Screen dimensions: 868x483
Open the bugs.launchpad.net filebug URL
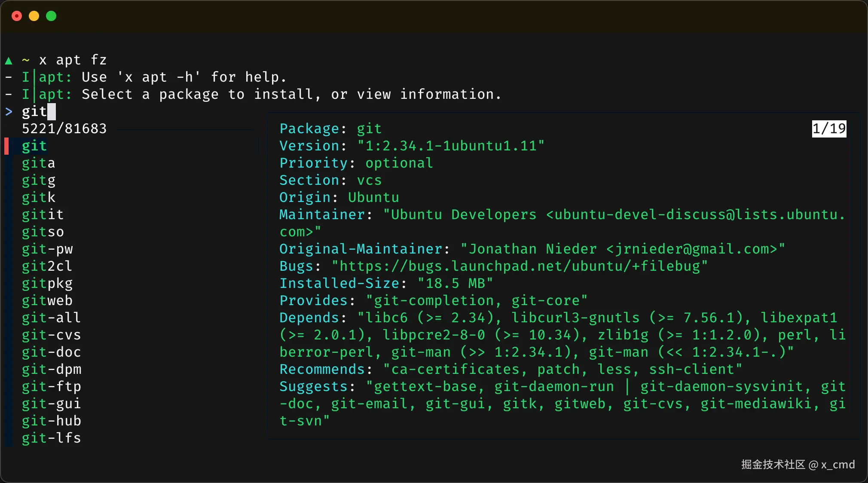520,266
